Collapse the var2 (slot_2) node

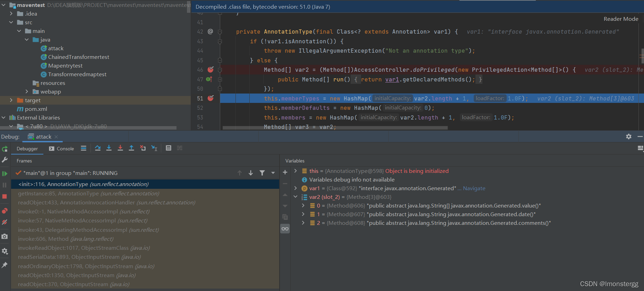[295, 197]
